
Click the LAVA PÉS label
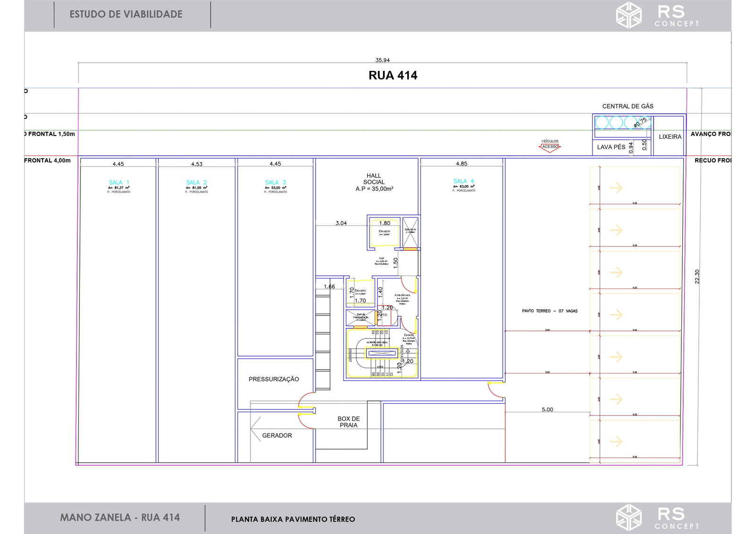[x=611, y=147]
